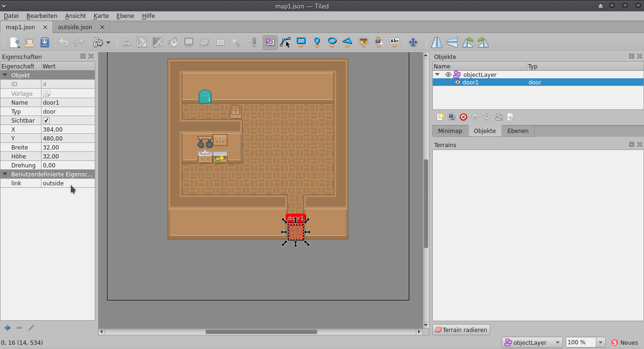Select the Insert Tile tool

[x=363, y=42]
